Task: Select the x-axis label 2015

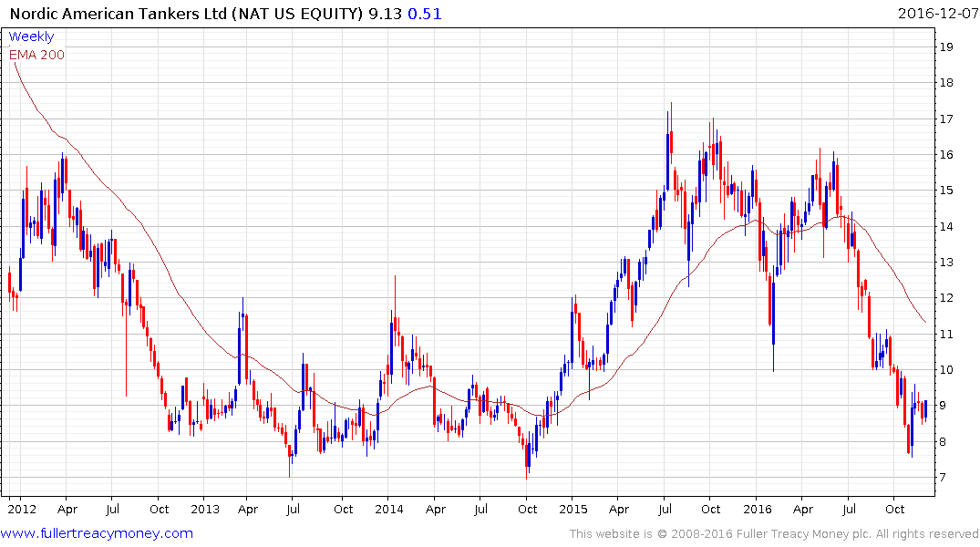Action: coord(573,509)
